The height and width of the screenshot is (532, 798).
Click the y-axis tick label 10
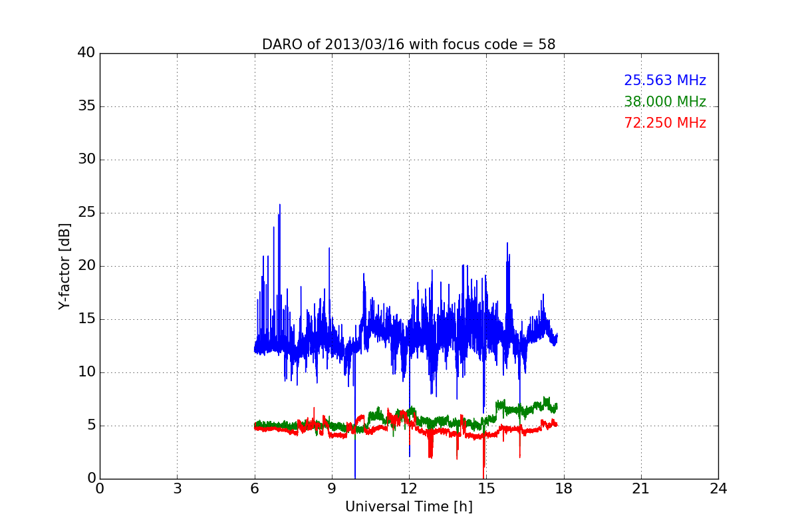(x=86, y=372)
